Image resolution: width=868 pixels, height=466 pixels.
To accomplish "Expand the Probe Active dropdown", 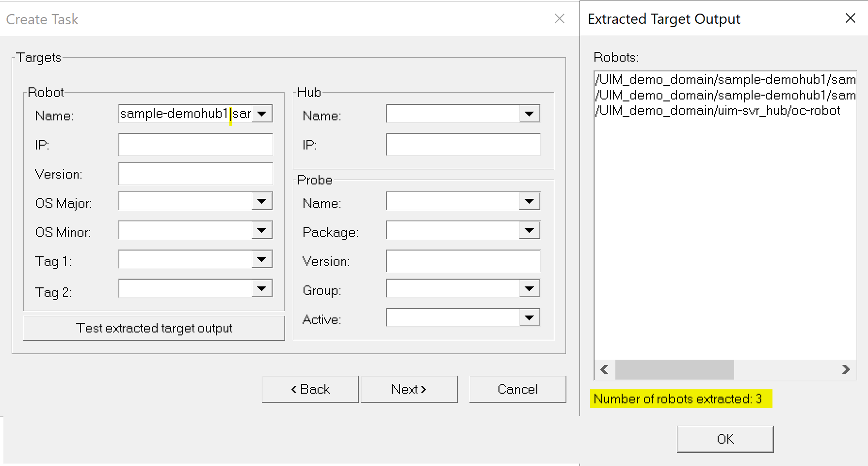I will point(529,318).
